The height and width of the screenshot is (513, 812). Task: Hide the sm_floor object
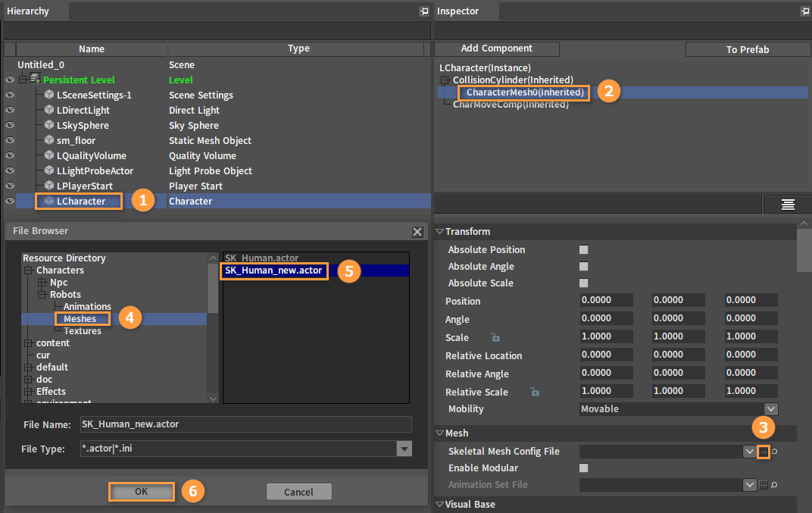tap(9, 140)
